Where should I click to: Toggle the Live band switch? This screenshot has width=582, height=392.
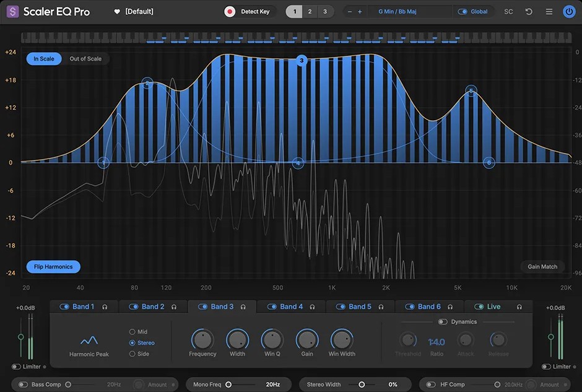click(479, 307)
